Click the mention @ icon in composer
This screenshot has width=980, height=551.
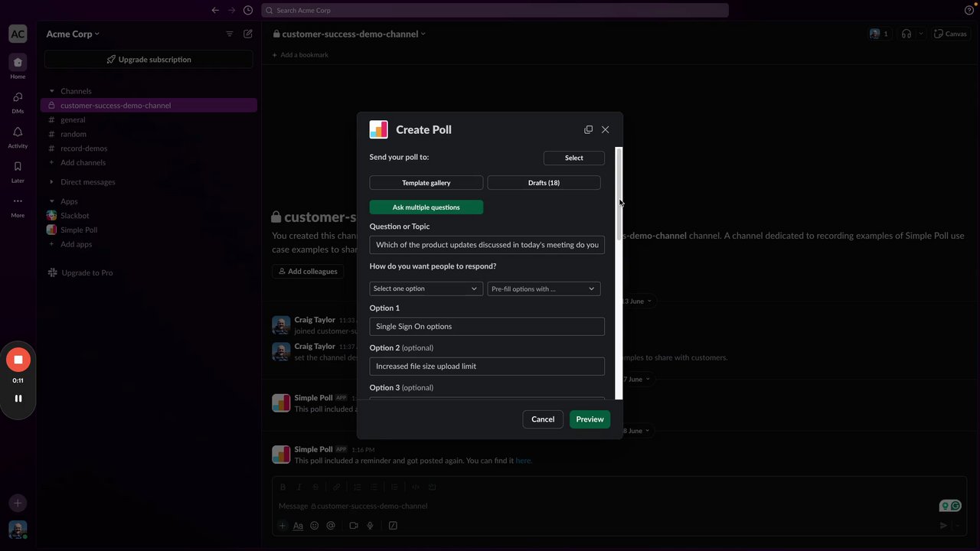tap(331, 526)
